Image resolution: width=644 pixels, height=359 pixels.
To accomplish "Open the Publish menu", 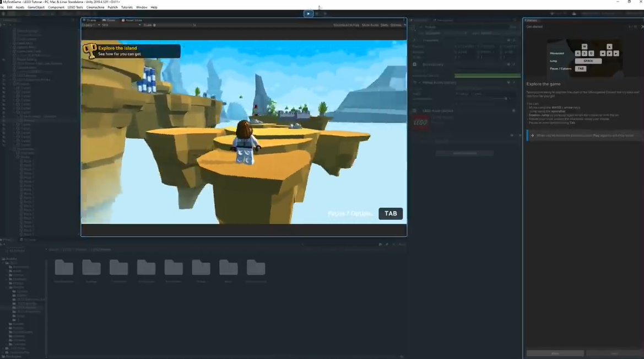I will pyautogui.click(x=112, y=7).
